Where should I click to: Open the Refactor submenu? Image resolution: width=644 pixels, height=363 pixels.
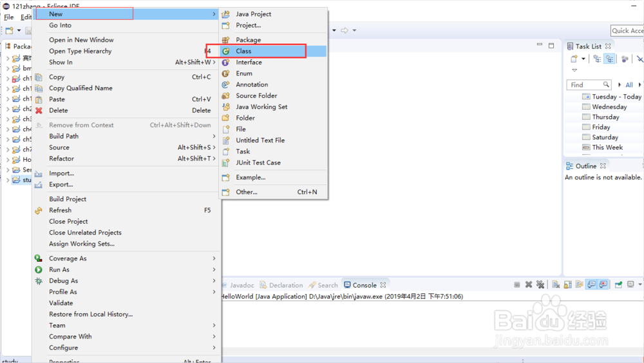(127, 159)
